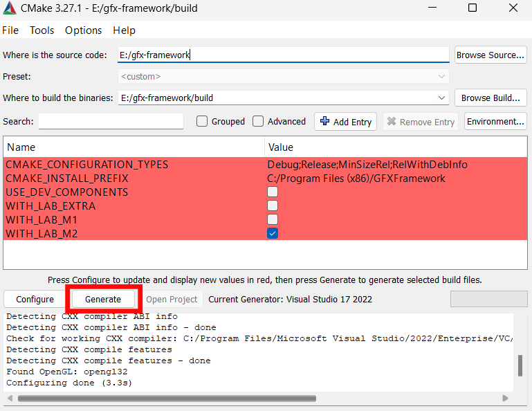The height and width of the screenshot is (411, 532).
Task: Enable the Advanced checkbox
Action: click(x=258, y=121)
